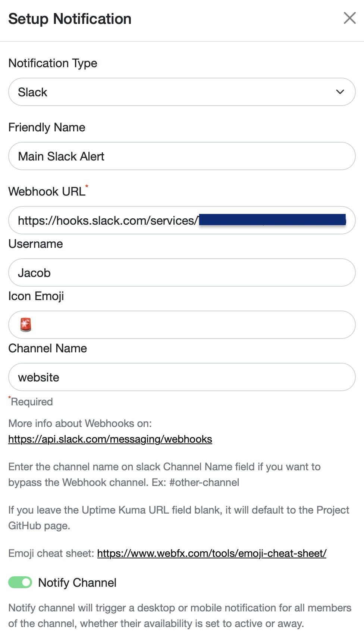364x639 pixels.
Task: Click the Icon Emoji input field
Action: (182, 324)
